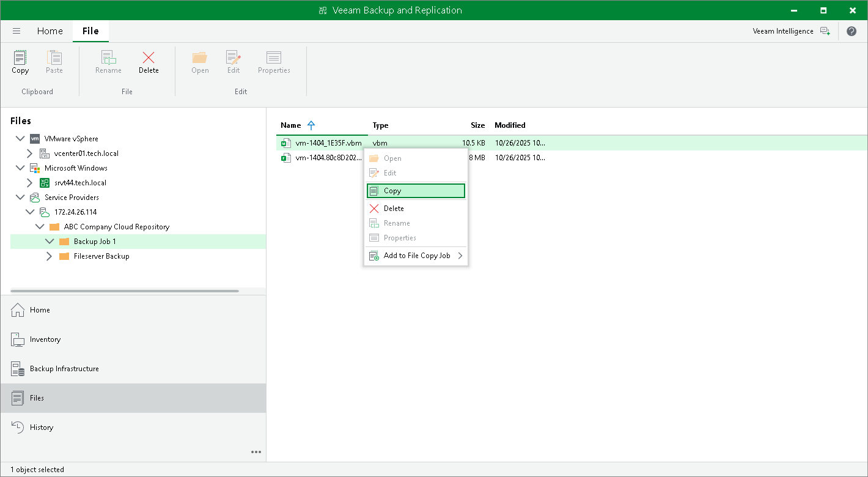Click the Backup Job 1 folder icon

[x=64, y=242]
